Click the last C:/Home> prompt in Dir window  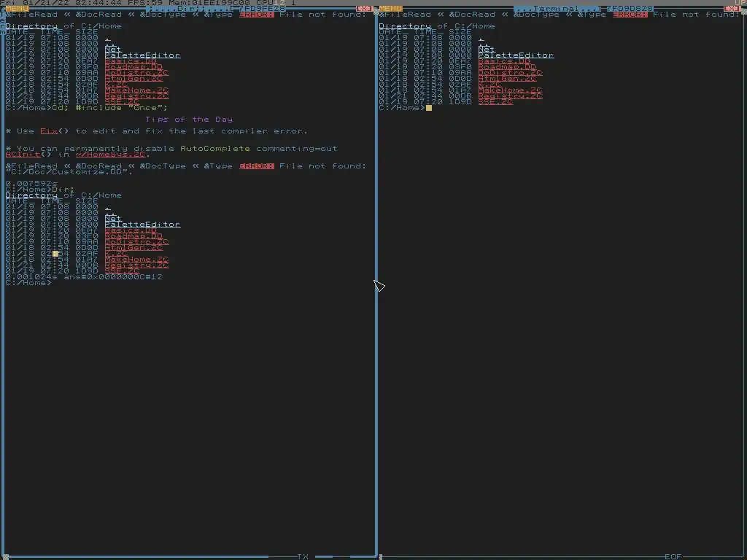(x=28, y=283)
